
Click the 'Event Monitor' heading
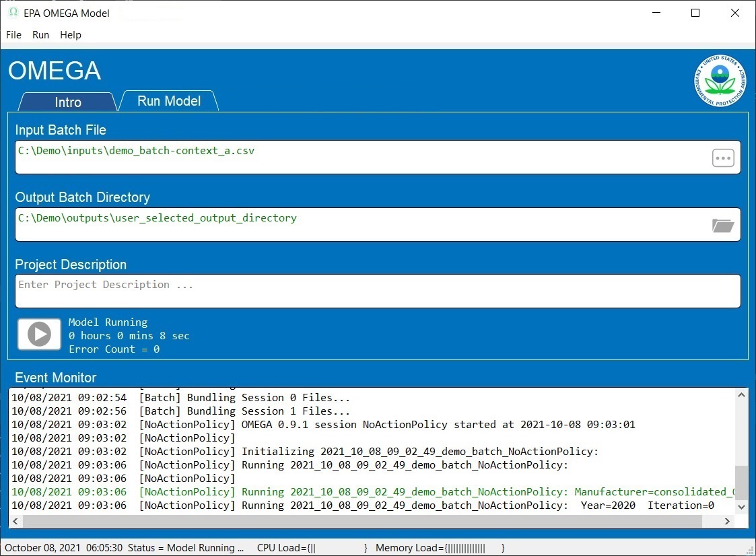[x=55, y=378]
